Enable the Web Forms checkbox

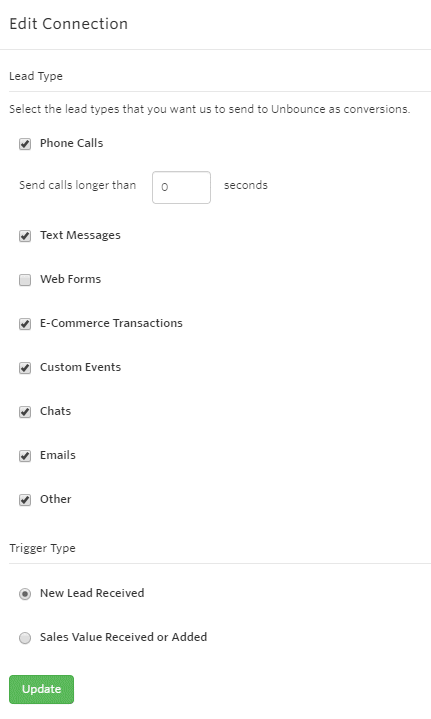(x=25, y=280)
